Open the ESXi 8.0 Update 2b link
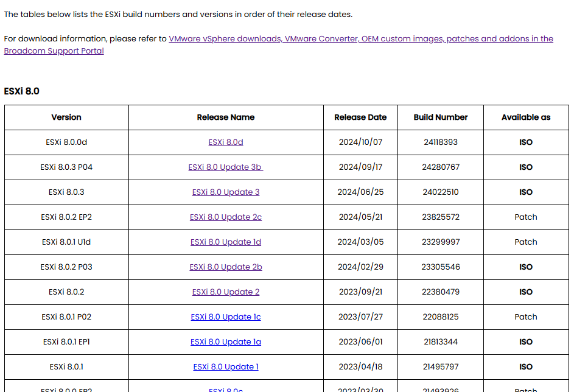574x392 pixels. [x=225, y=267]
